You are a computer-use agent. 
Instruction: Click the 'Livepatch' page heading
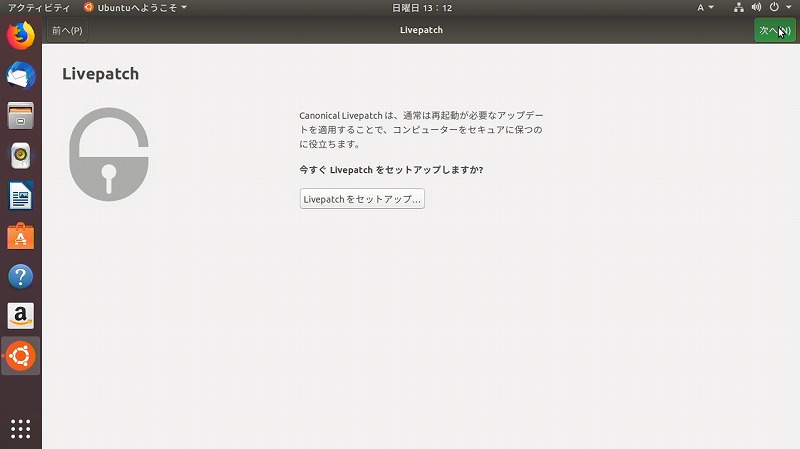[101, 73]
